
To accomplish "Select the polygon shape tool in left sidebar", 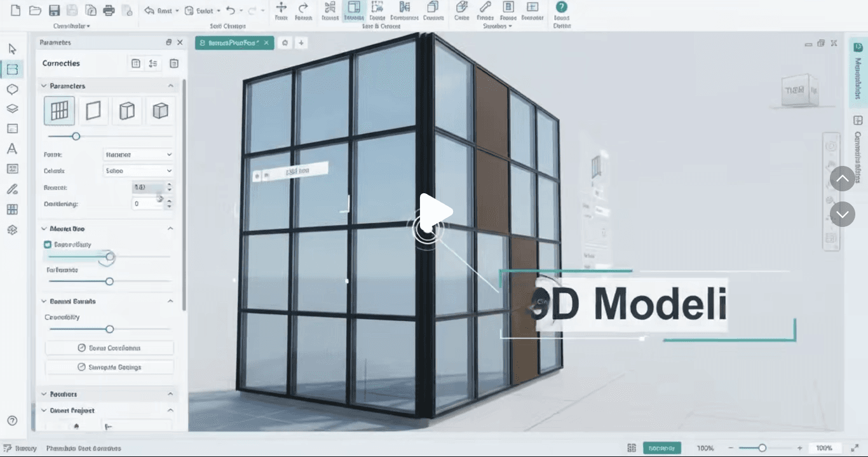I will [12, 89].
